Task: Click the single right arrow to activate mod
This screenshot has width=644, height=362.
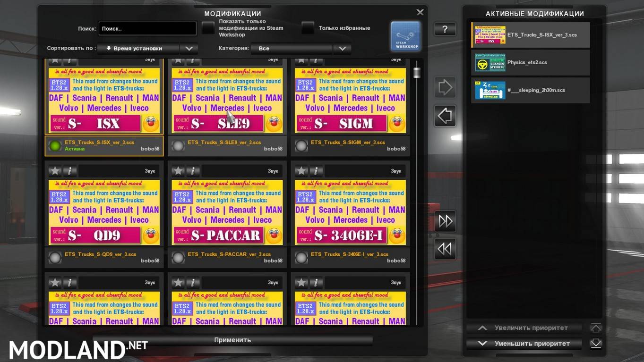Action: [x=445, y=87]
